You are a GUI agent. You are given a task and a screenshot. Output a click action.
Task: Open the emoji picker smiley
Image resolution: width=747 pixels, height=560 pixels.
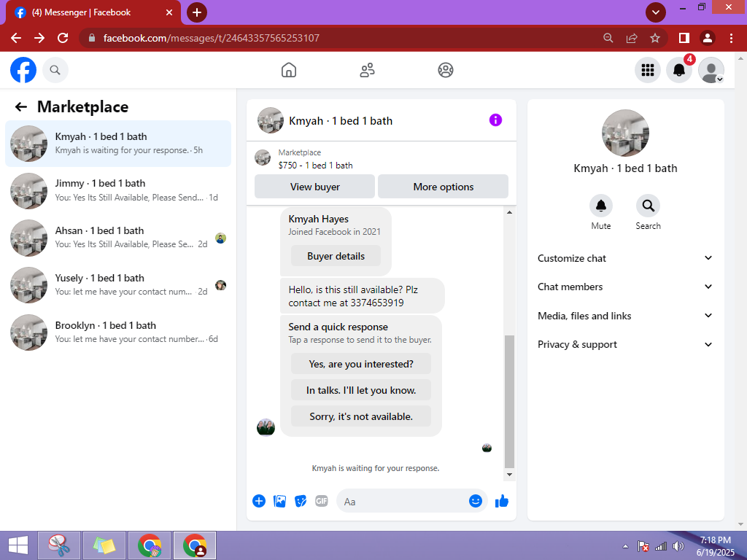tap(476, 501)
